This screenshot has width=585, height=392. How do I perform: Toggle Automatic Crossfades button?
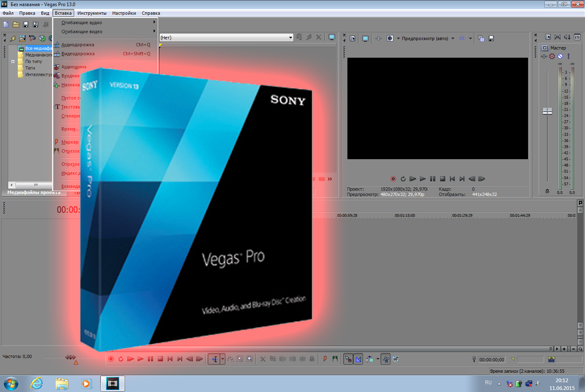point(358,359)
